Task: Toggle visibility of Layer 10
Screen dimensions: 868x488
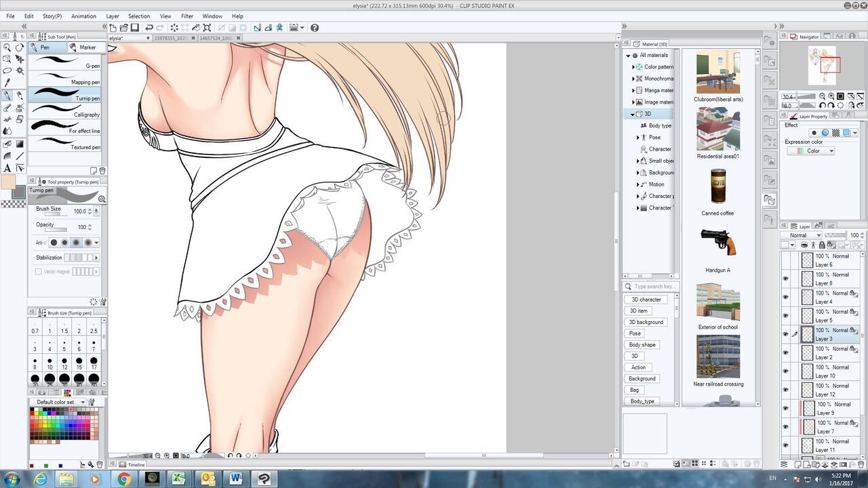Action: tap(786, 371)
